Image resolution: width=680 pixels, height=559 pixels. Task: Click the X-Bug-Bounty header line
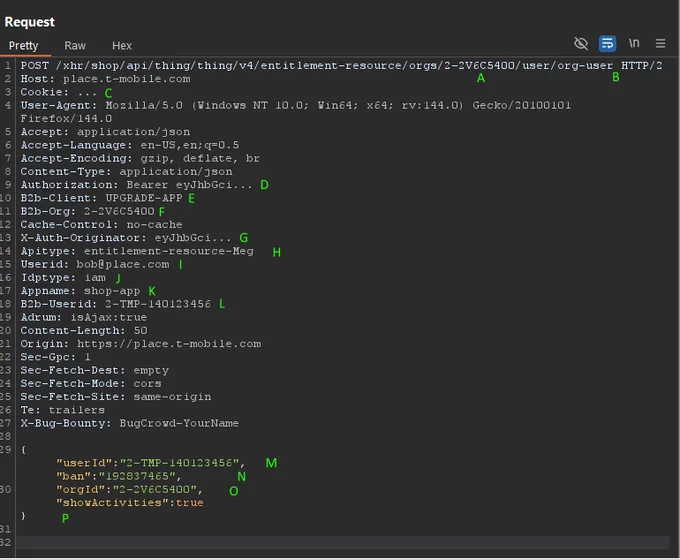[129, 423]
